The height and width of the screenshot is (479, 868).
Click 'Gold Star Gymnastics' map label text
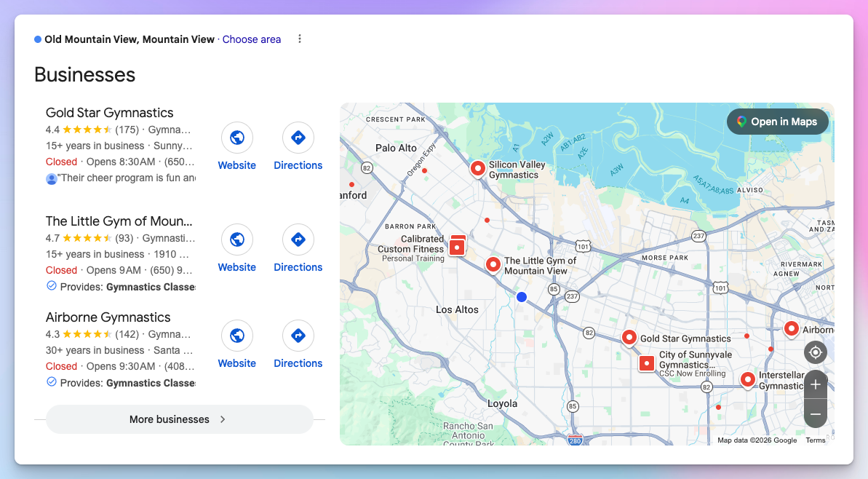685,339
